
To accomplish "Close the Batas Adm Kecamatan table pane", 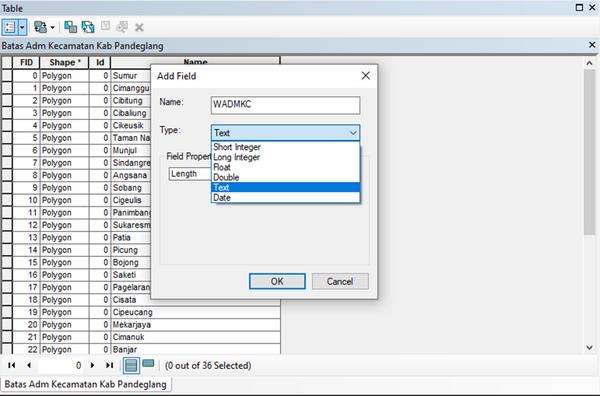I will coord(592,45).
